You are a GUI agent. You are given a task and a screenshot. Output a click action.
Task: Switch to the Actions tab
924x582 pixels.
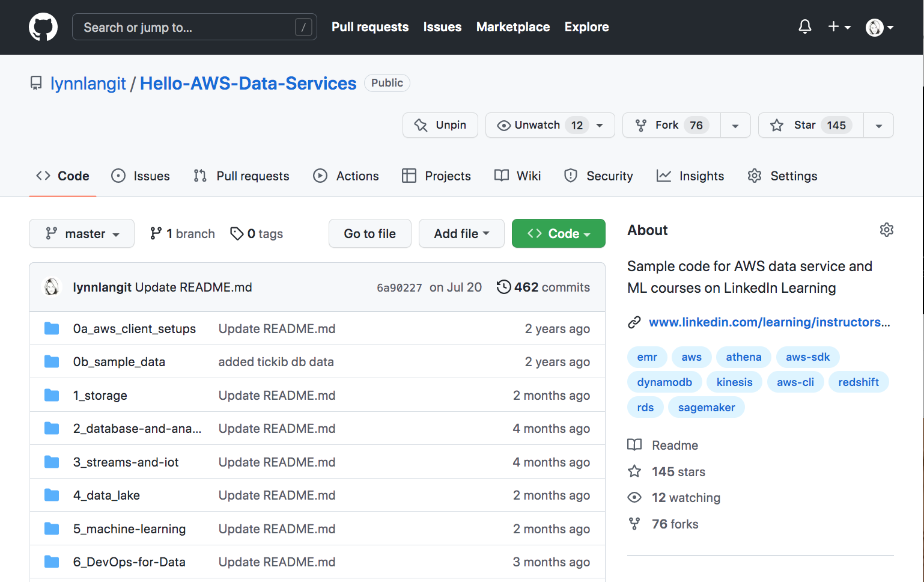coord(347,176)
